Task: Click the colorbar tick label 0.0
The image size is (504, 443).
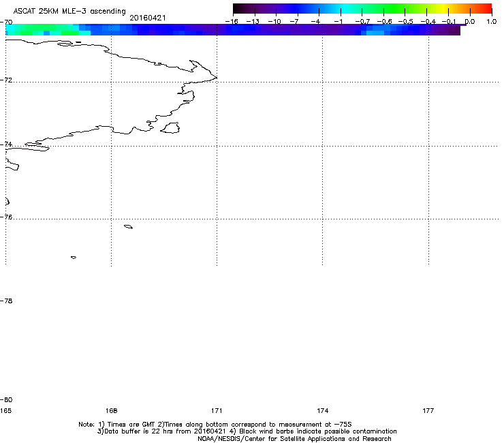Action: coord(470,22)
